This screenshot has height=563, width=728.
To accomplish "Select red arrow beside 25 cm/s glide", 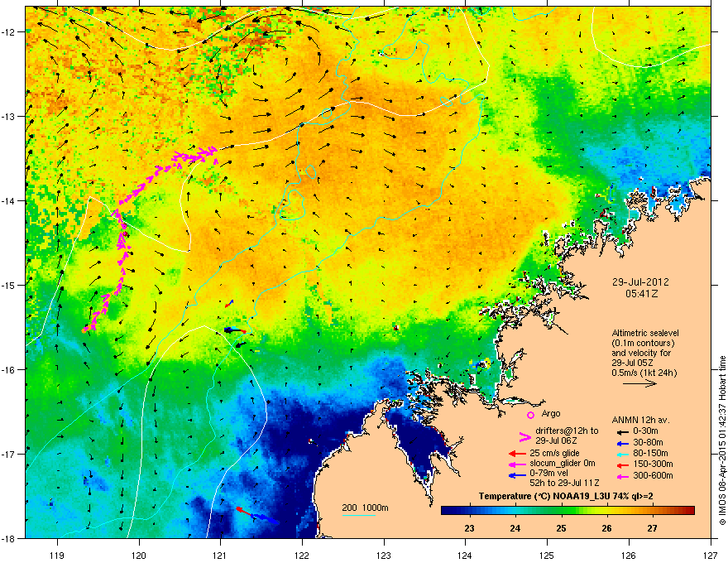I will coord(517,454).
